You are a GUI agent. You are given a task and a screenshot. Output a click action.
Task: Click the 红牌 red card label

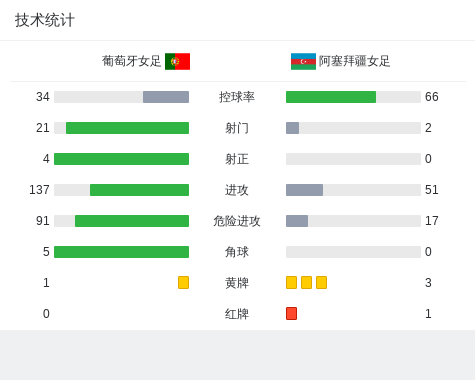237,314
